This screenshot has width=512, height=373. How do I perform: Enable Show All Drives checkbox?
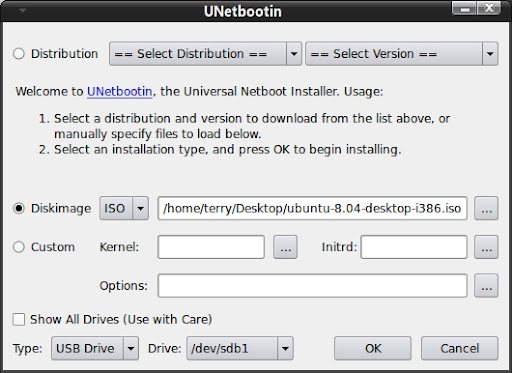(19, 319)
